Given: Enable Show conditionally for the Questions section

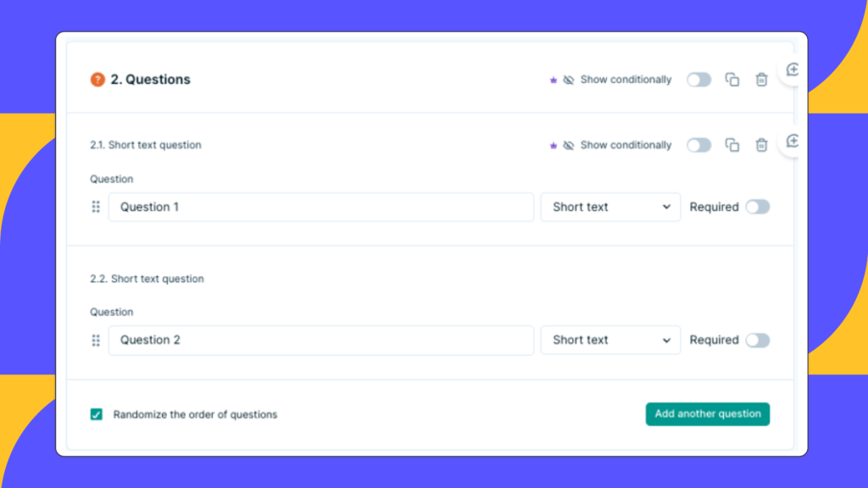Looking at the screenshot, I should (x=698, y=79).
